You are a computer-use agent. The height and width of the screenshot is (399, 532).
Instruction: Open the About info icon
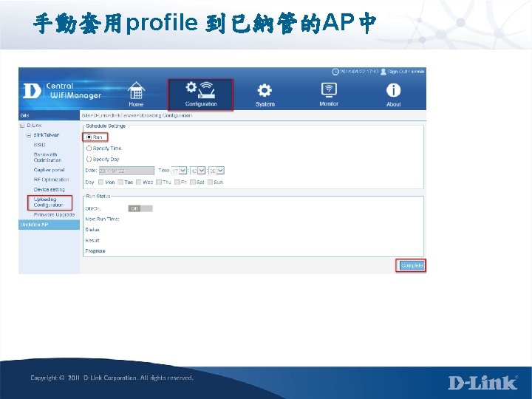393,90
